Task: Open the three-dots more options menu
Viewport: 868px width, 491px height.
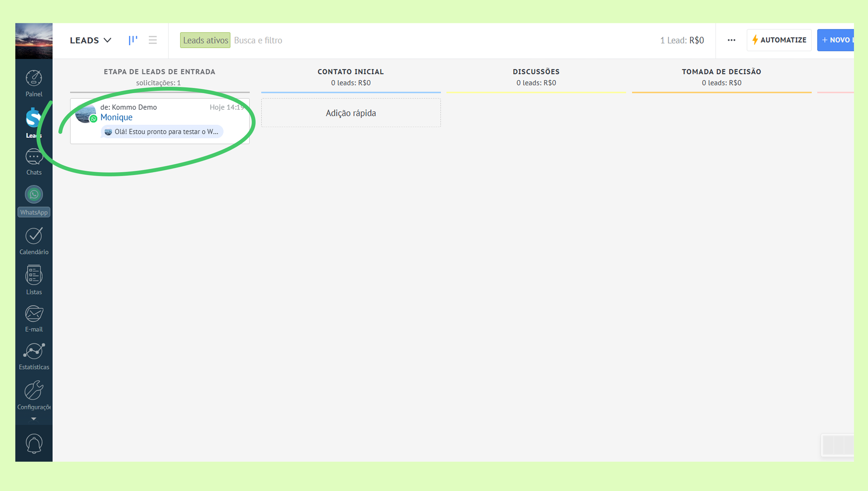Action: [731, 40]
